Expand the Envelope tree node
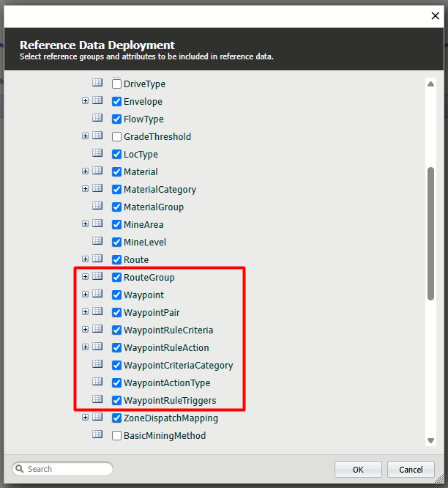This screenshot has width=448, height=488. point(86,101)
